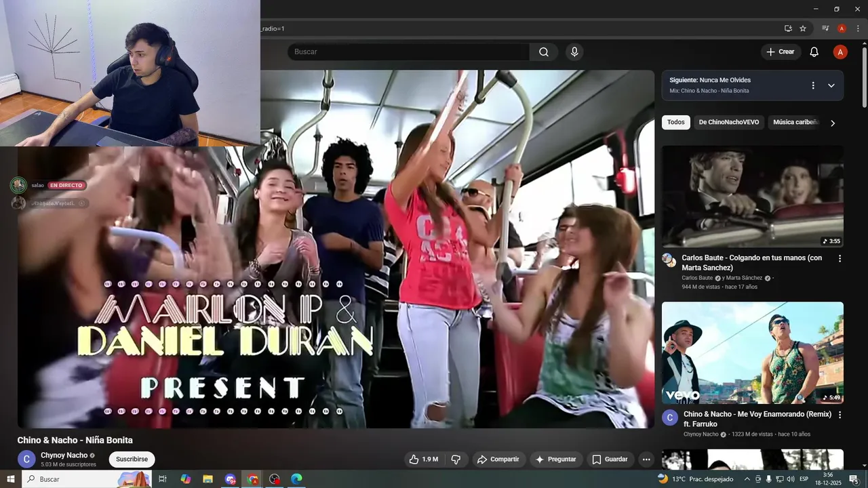
Task: Click the Preguntar button
Action: point(555,460)
